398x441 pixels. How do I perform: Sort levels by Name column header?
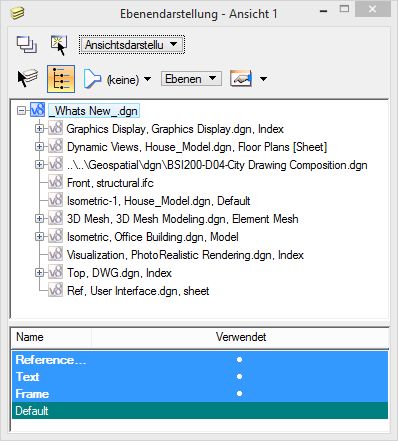(x=51, y=337)
